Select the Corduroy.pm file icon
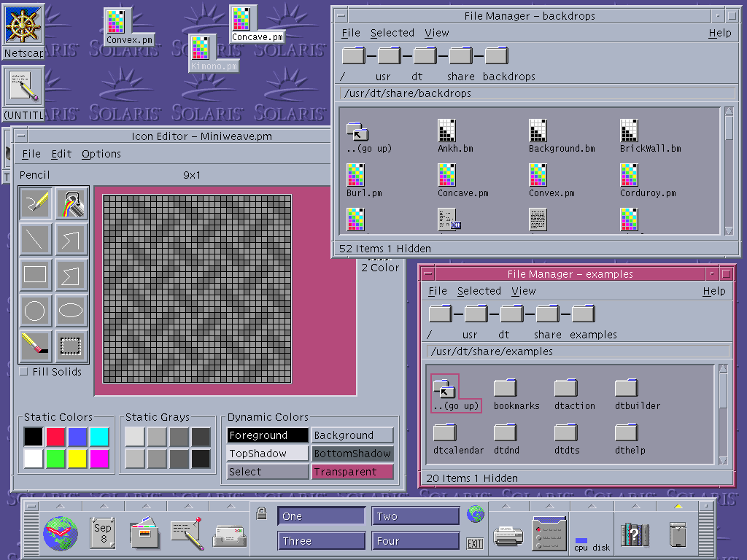 click(629, 175)
